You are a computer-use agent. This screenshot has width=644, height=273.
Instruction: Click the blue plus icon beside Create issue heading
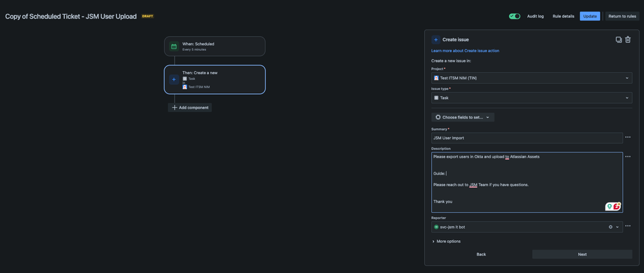point(436,40)
